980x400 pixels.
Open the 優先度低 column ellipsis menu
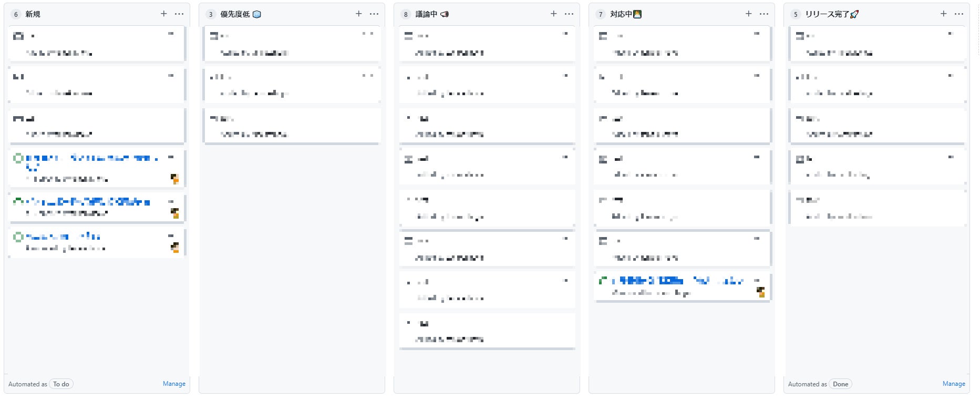[x=374, y=14]
